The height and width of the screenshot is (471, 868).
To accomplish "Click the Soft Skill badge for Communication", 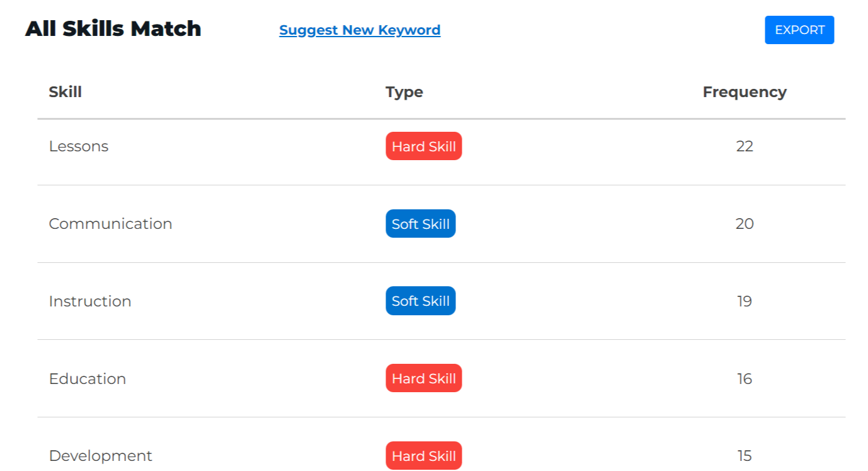I will click(421, 224).
